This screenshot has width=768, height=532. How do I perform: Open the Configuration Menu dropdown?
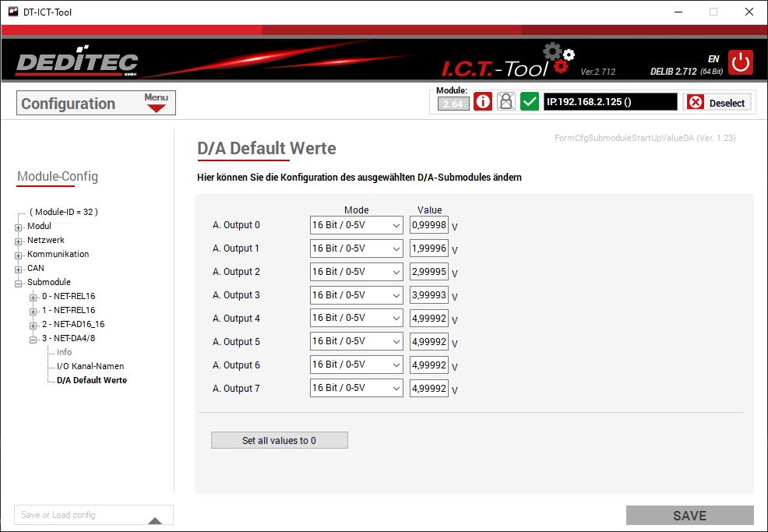click(x=157, y=103)
